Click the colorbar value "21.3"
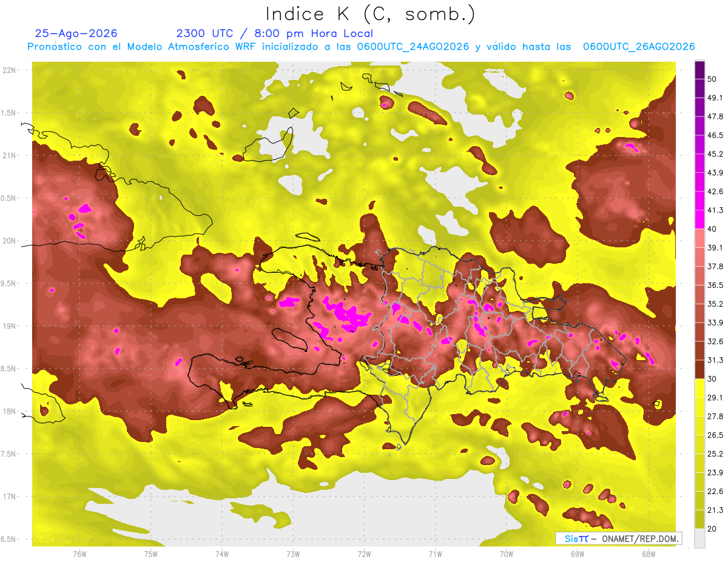The height and width of the screenshot is (562, 728). click(x=715, y=510)
